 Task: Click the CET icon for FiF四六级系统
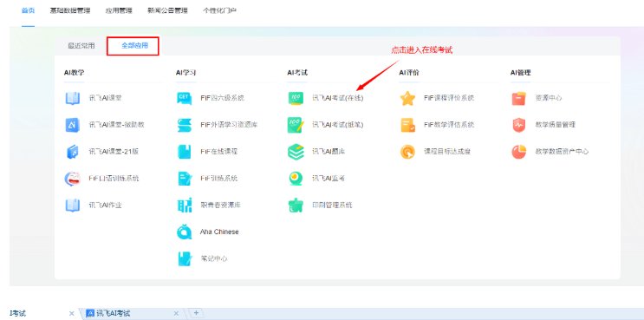click(185, 98)
